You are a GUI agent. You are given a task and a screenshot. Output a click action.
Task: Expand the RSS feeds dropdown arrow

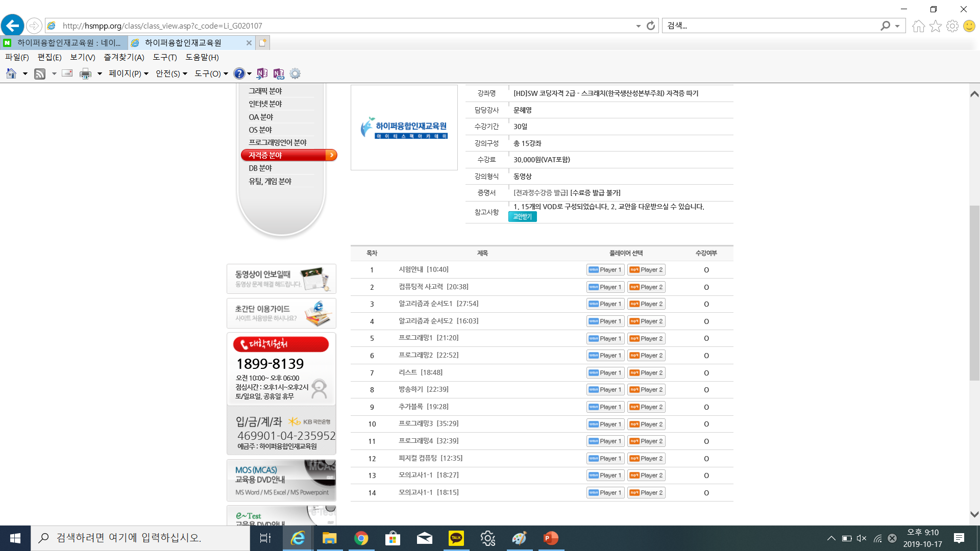click(x=54, y=74)
